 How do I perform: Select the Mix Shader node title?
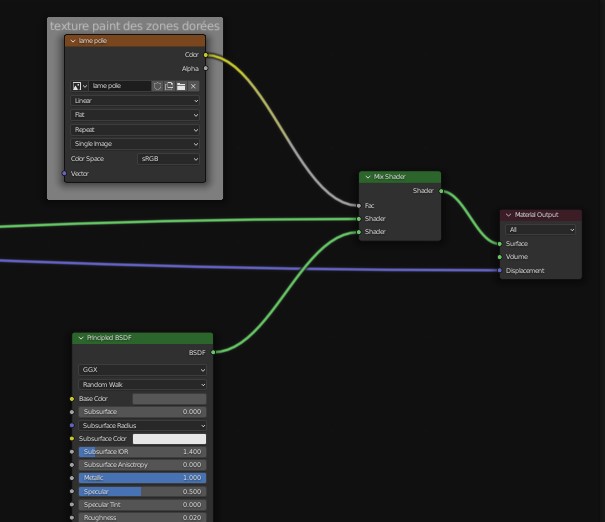tap(389, 177)
